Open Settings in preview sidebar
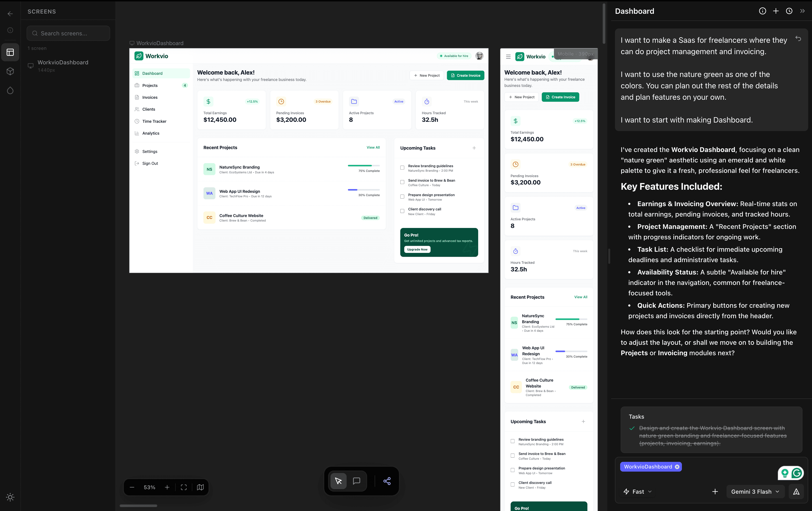 click(161, 151)
